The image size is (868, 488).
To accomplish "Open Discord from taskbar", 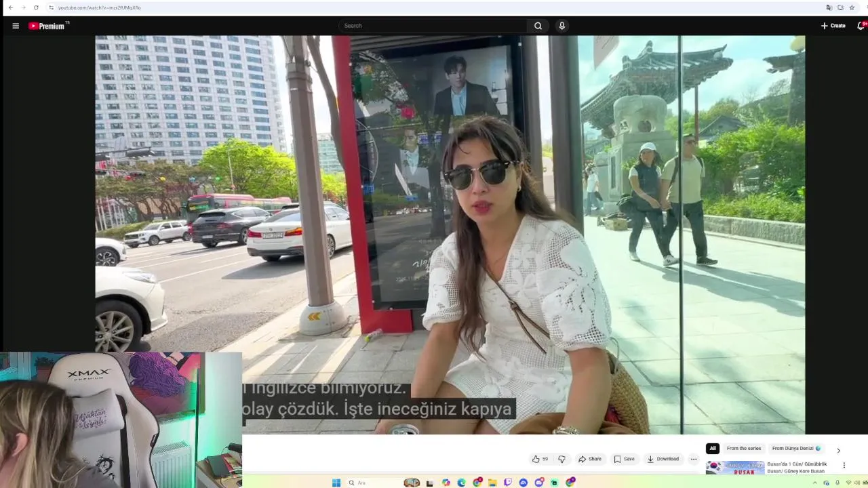I will pos(540,483).
